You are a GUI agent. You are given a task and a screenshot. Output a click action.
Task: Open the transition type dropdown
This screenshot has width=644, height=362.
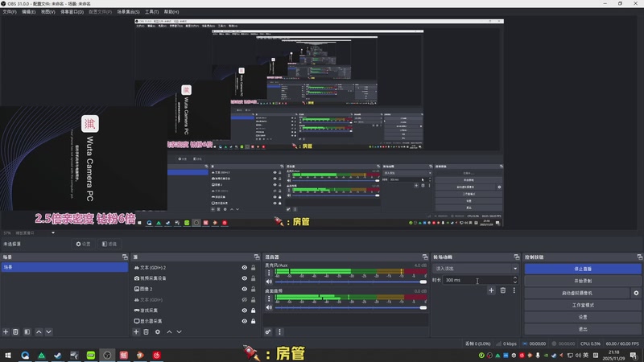click(476, 269)
